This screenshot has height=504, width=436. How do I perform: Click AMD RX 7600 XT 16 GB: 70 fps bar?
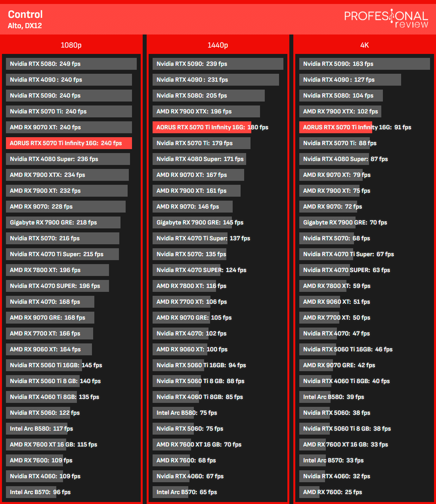click(172, 445)
